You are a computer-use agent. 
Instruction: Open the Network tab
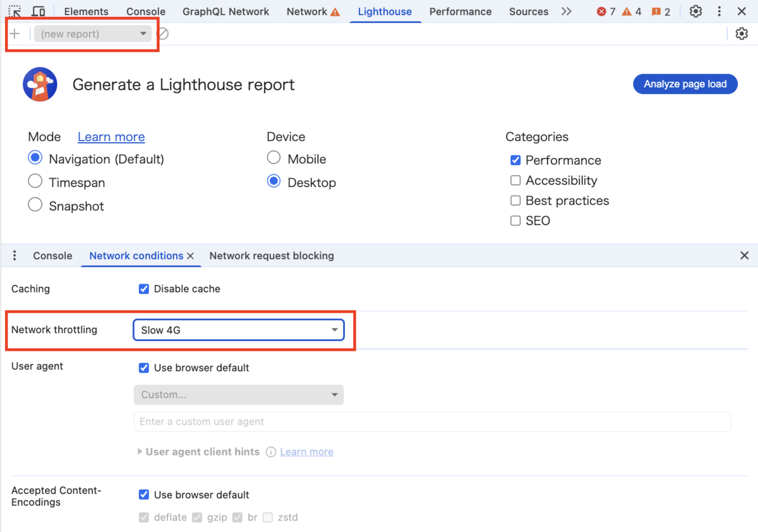(313, 11)
